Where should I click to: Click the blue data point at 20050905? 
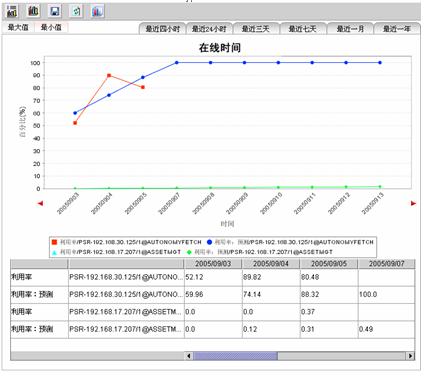pos(143,77)
